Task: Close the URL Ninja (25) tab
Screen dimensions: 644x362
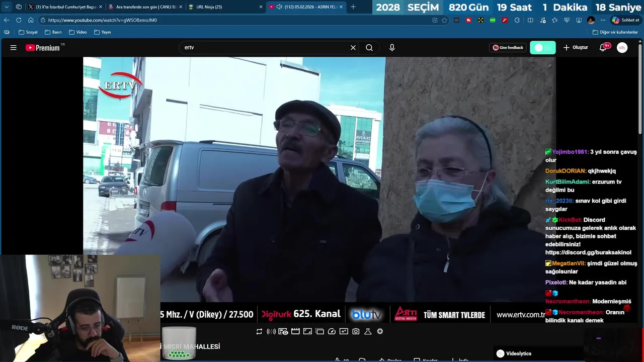Action: (261, 7)
